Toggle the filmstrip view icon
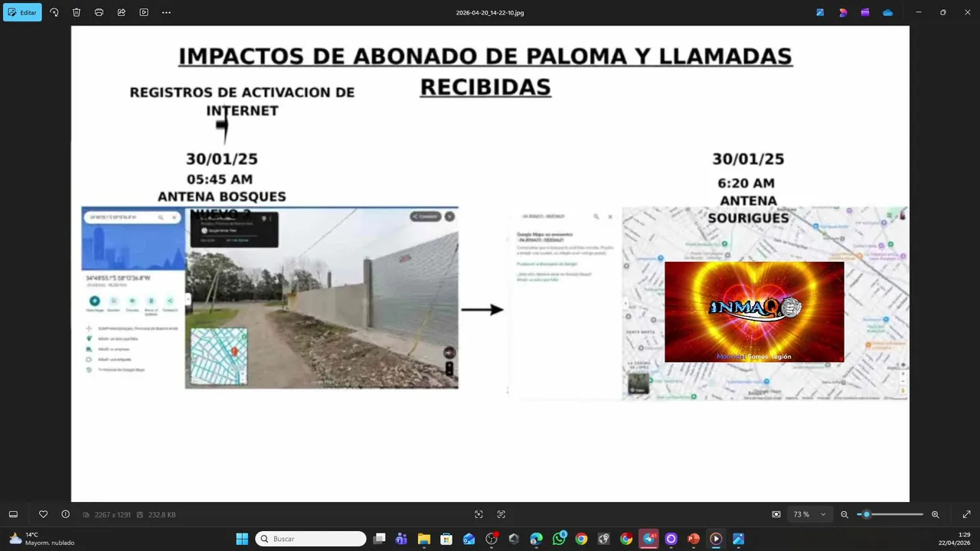This screenshot has width=980, height=551. 13,514
